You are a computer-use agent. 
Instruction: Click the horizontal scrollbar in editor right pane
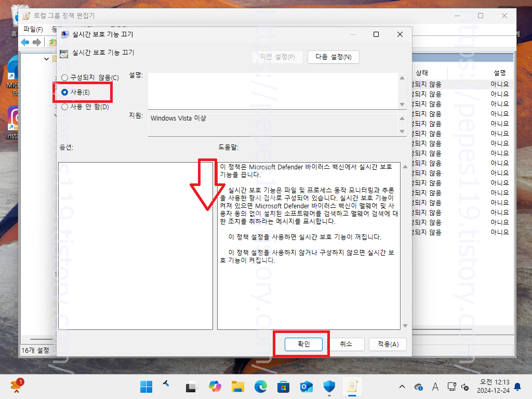(x=442, y=329)
